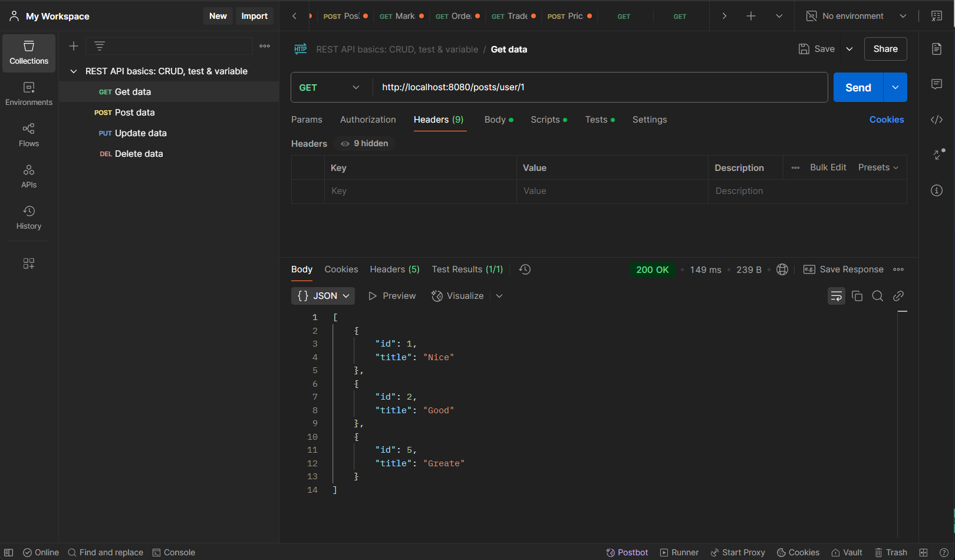Open the response history clock icon
Image resolution: width=955 pixels, height=560 pixels.
tap(525, 269)
